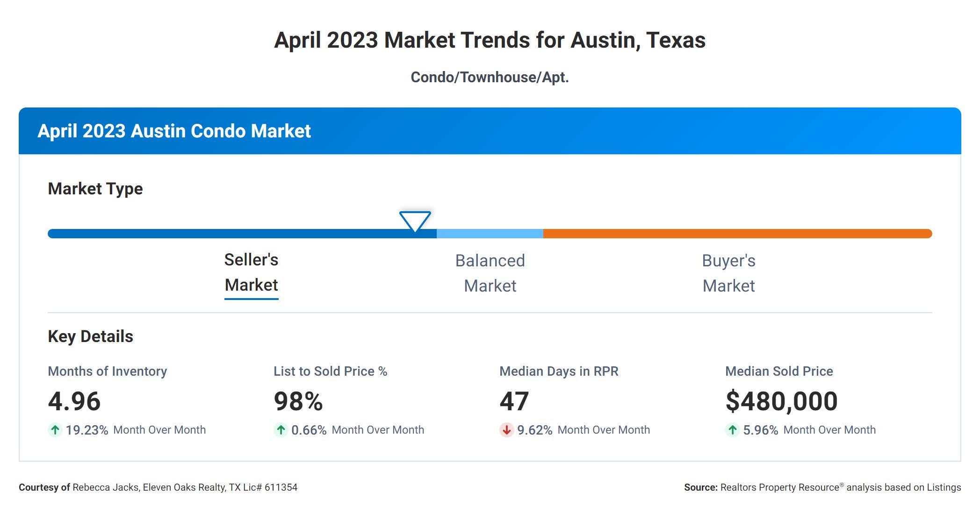The width and height of the screenshot is (980, 514).
Task: Click green up arrow beside 5.96%
Action: click(733, 430)
